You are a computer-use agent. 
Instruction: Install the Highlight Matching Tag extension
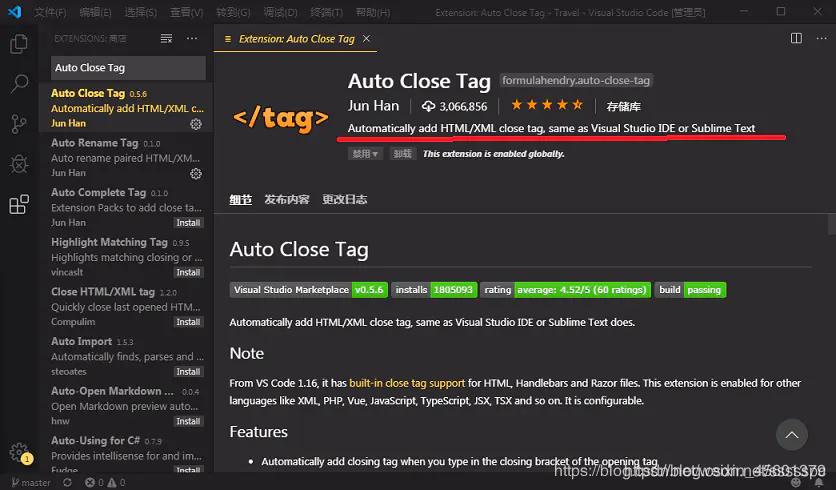188,272
